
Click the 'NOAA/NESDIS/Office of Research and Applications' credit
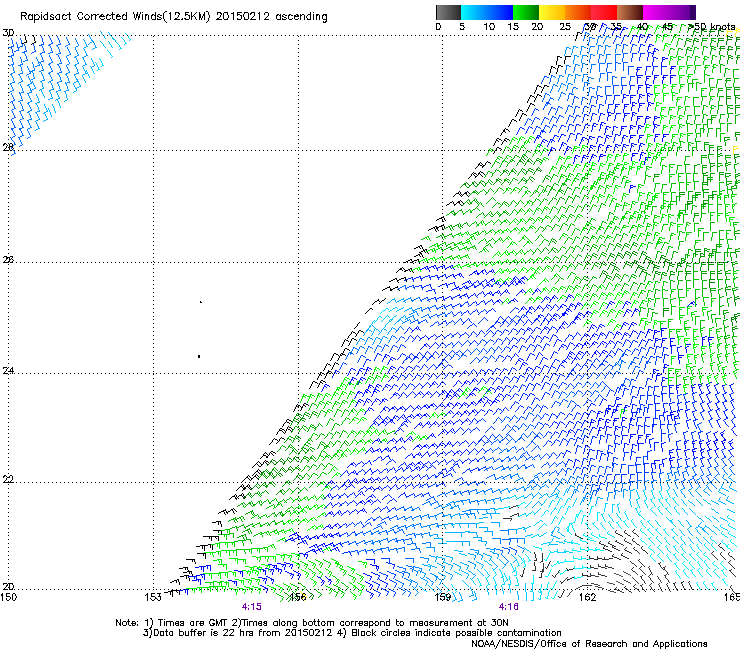coord(589,644)
